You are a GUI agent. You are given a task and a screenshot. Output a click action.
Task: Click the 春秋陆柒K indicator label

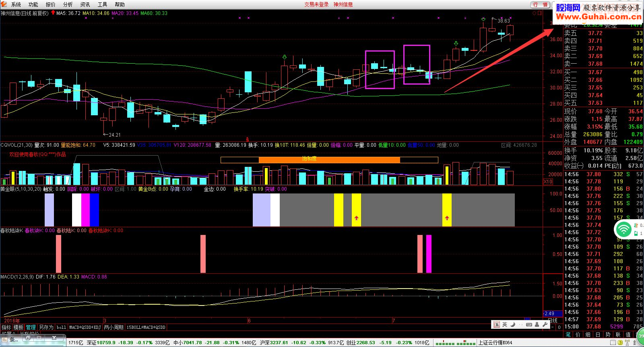pyautogui.click(x=12, y=231)
